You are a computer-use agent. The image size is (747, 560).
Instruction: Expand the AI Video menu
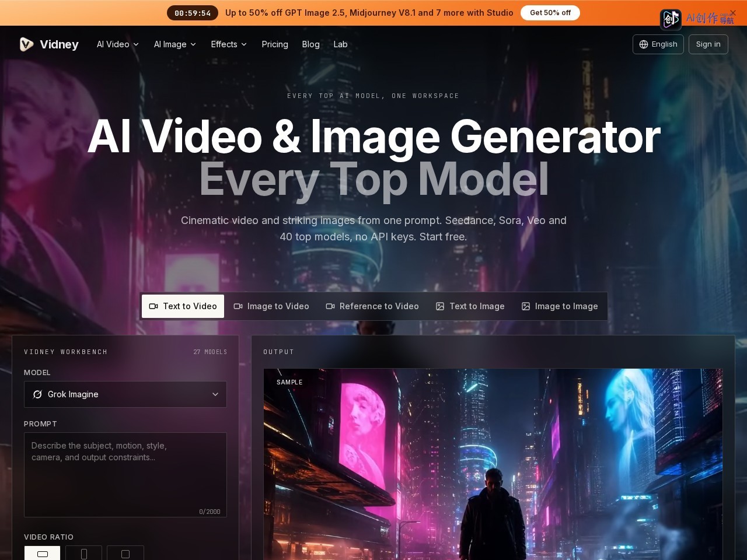coord(118,44)
